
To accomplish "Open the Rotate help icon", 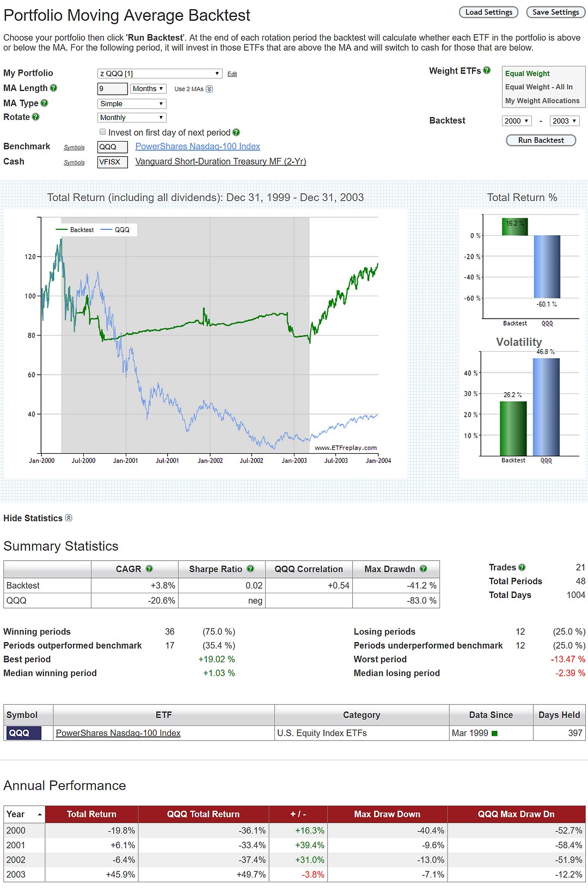I will (x=35, y=117).
